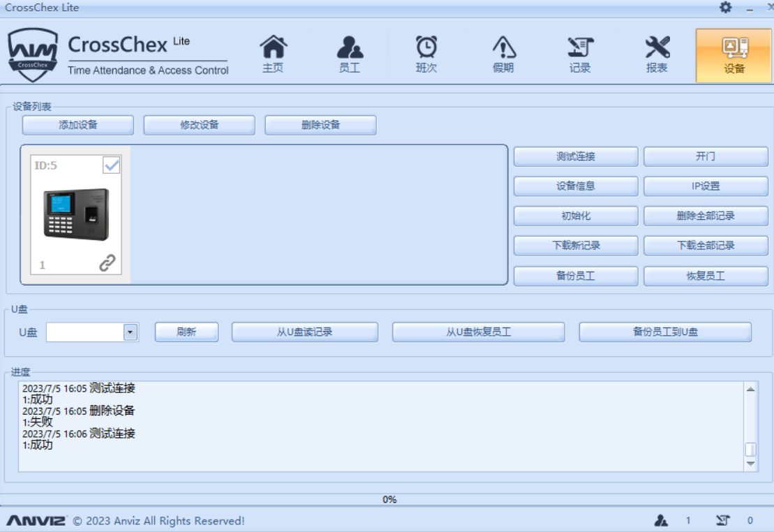
Task: Expand the U盘 dropdown arrow
Action: click(x=131, y=332)
